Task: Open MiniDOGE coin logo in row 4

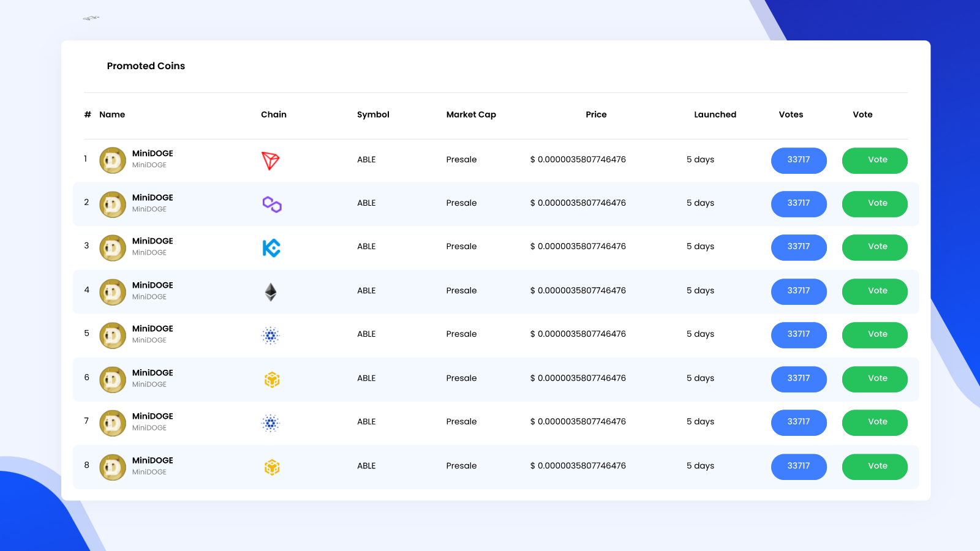Action: [x=113, y=292]
